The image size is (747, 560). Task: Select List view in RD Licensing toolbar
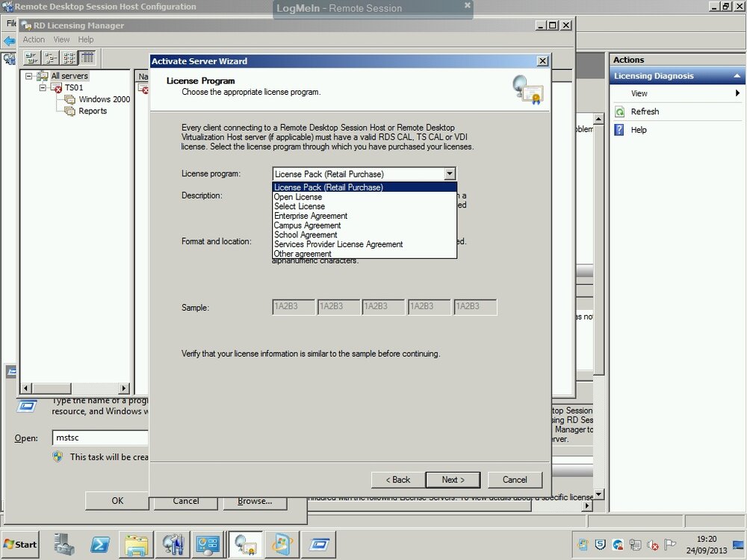[69, 58]
